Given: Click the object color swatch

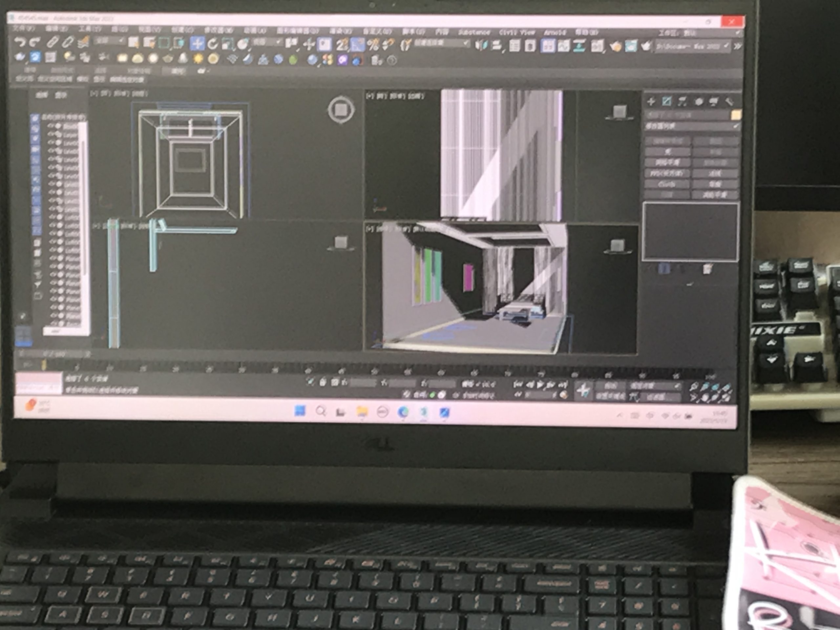Looking at the screenshot, I should tap(736, 115).
